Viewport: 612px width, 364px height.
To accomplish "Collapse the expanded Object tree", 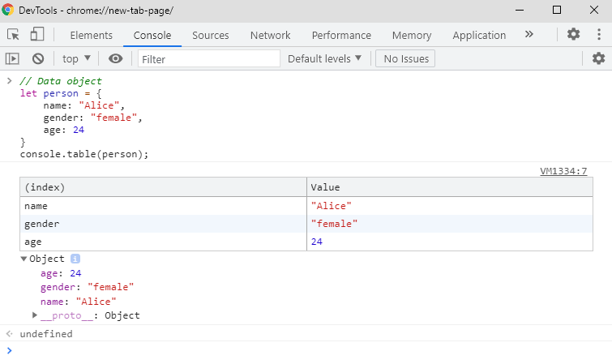I will [x=24, y=259].
